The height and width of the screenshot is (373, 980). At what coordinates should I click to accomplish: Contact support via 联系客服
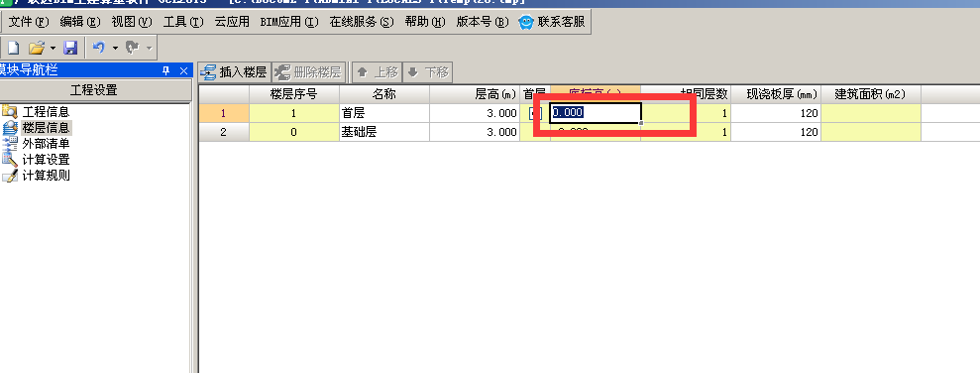552,22
